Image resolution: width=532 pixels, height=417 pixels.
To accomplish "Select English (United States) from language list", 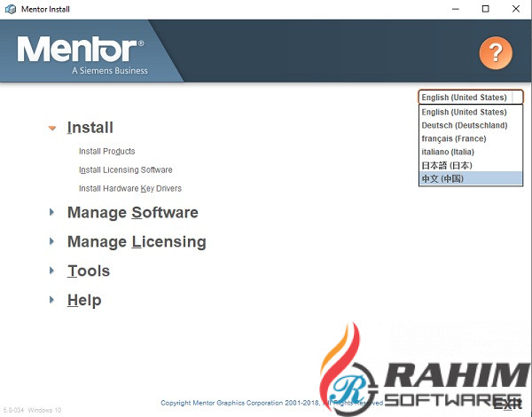I will click(471, 112).
